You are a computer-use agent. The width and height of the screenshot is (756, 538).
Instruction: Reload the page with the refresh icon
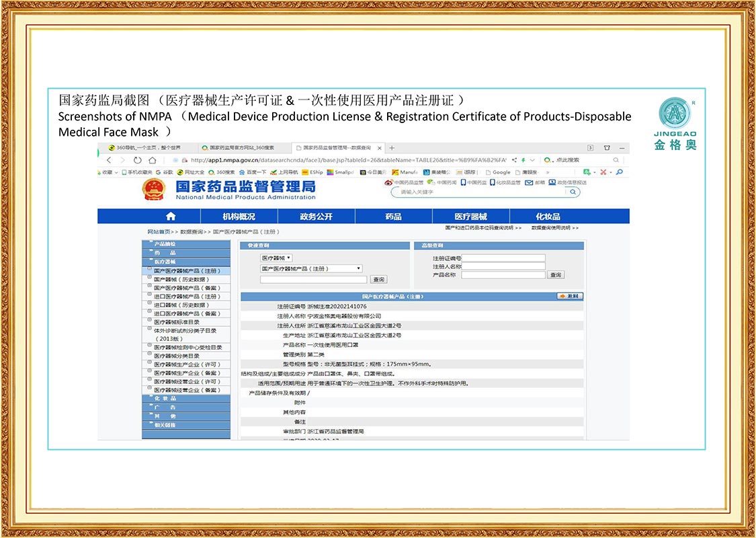coord(137,160)
